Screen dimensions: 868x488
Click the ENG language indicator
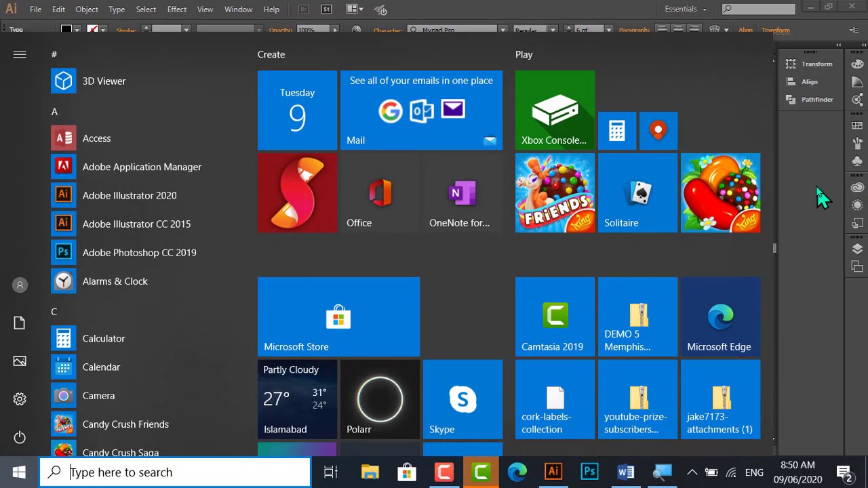click(x=754, y=472)
